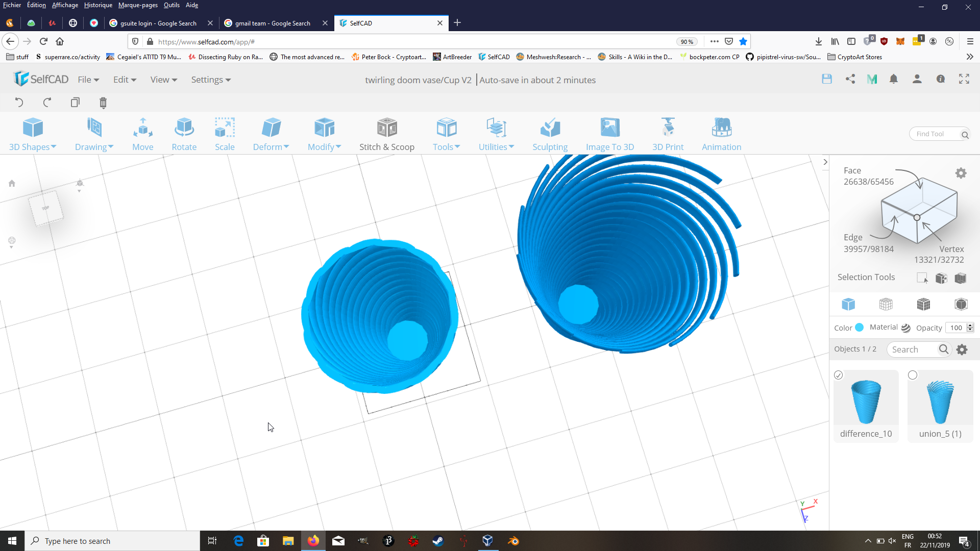Enable wireframe view mode
The image size is (980, 551).
point(886,305)
